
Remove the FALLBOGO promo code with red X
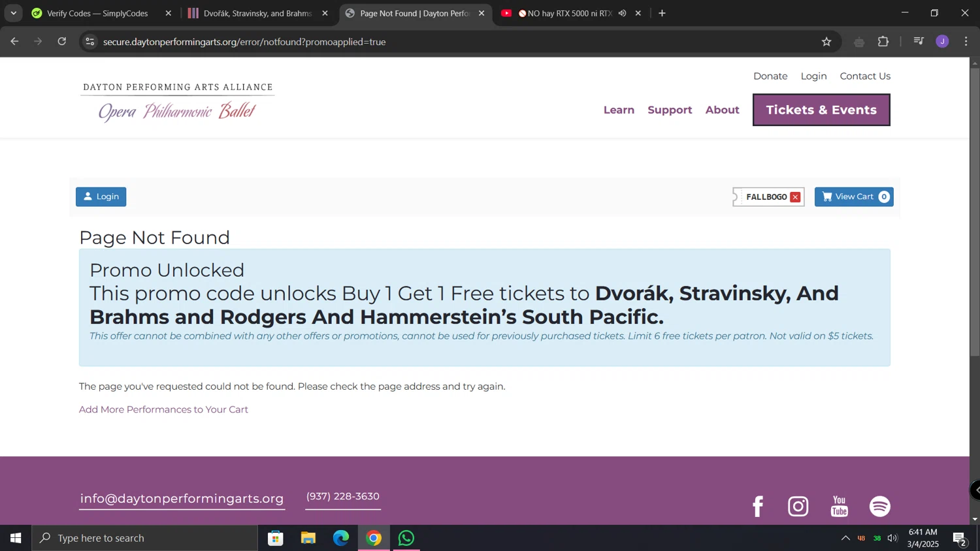click(795, 197)
